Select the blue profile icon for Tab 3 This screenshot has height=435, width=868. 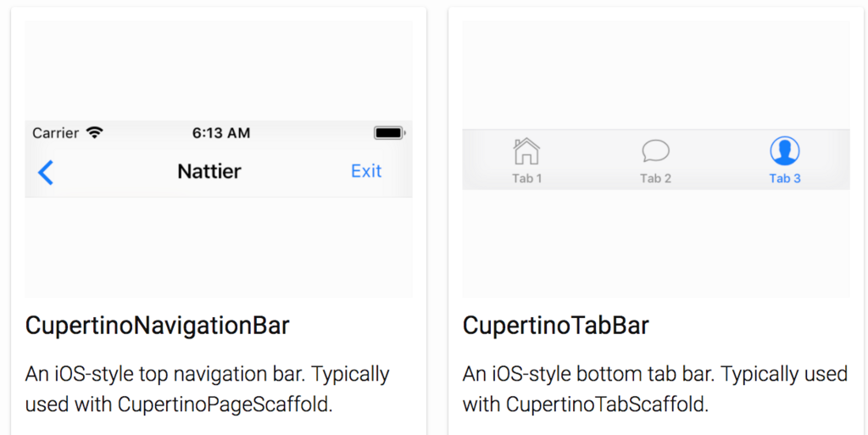[x=784, y=151]
